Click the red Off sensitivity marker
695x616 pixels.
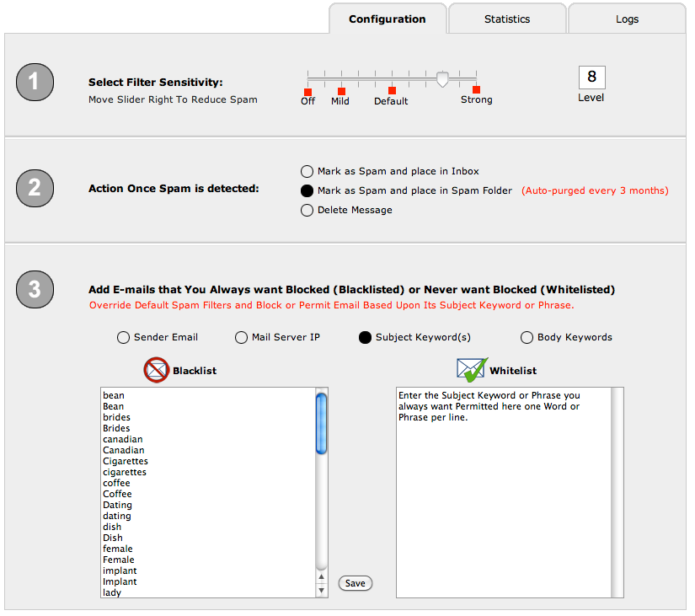[307, 91]
